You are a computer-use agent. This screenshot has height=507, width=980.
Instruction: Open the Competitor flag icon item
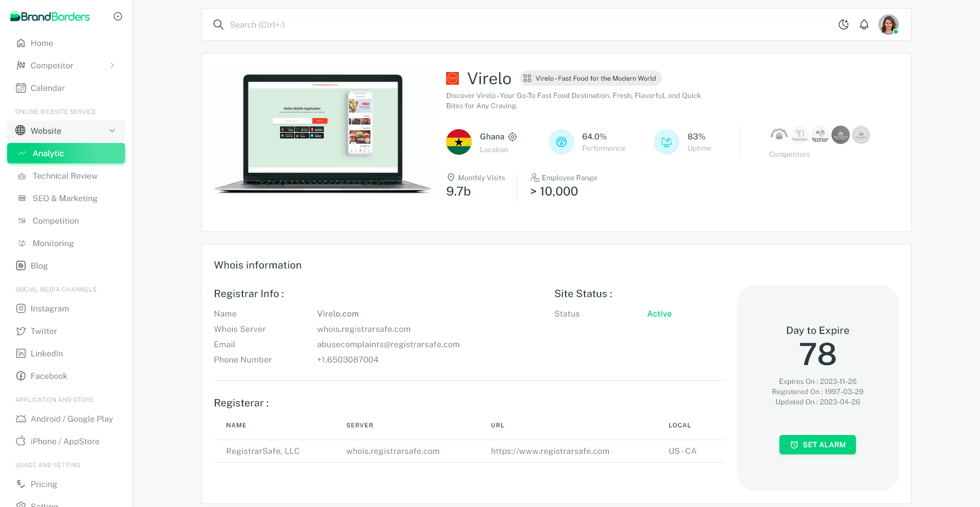pyautogui.click(x=21, y=65)
